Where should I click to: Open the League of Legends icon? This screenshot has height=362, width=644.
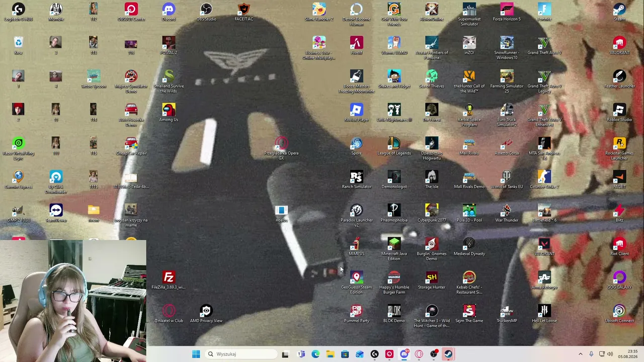point(394,147)
